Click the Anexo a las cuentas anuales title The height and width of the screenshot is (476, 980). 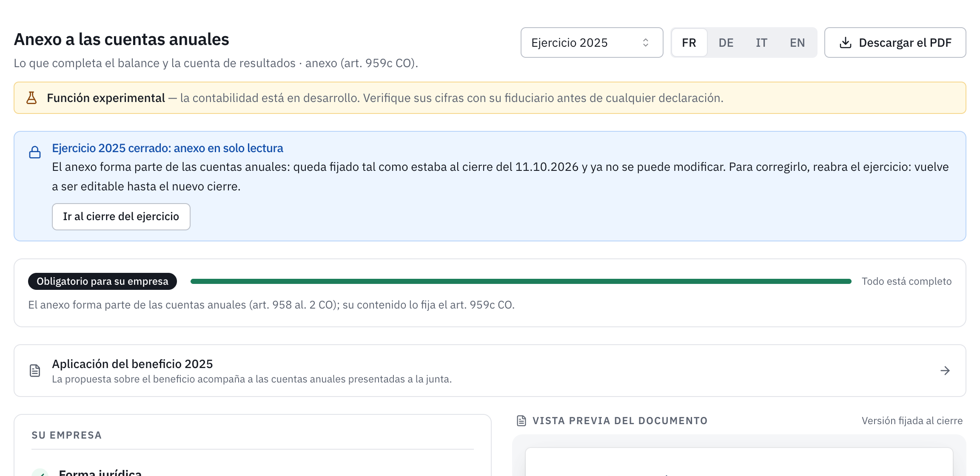[x=122, y=39]
